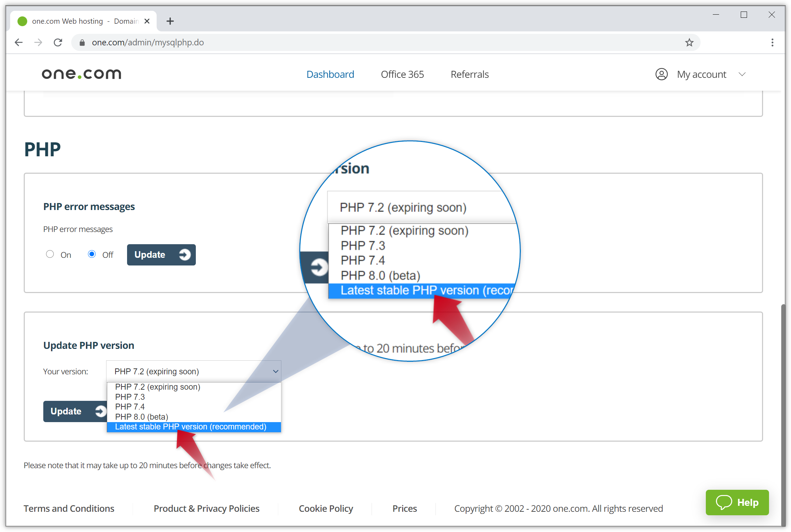Open the Referrals menu item

470,74
